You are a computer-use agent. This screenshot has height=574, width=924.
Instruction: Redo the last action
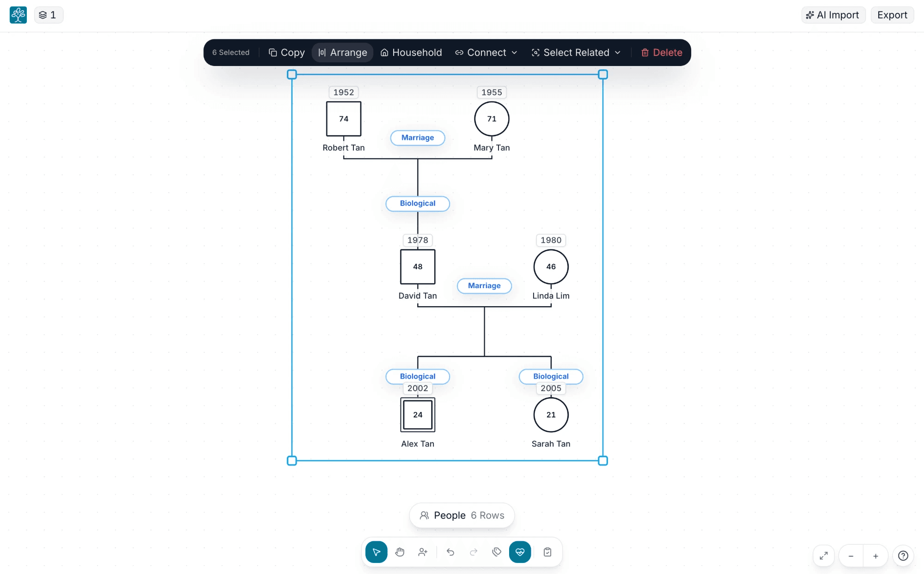474,552
